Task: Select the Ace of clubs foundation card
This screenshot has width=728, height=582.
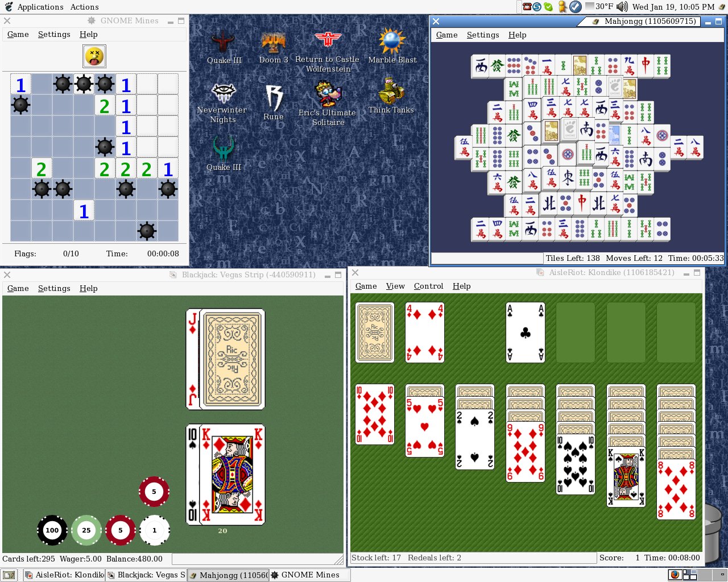Action: pyautogui.click(x=525, y=332)
